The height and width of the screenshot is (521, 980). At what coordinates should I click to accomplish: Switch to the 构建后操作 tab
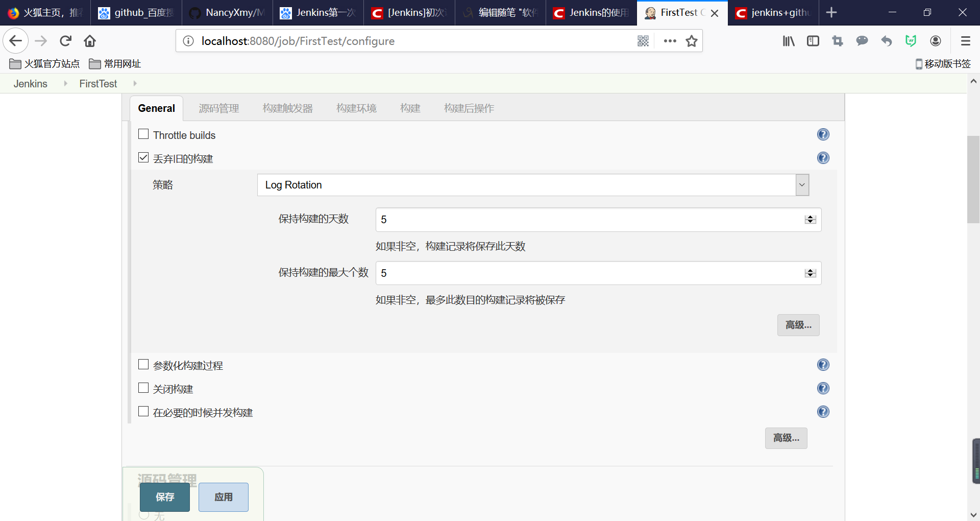point(469,108)
